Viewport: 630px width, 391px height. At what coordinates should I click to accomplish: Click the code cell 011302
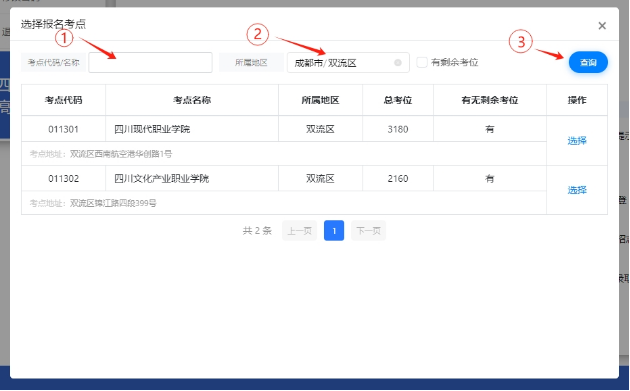63,179
